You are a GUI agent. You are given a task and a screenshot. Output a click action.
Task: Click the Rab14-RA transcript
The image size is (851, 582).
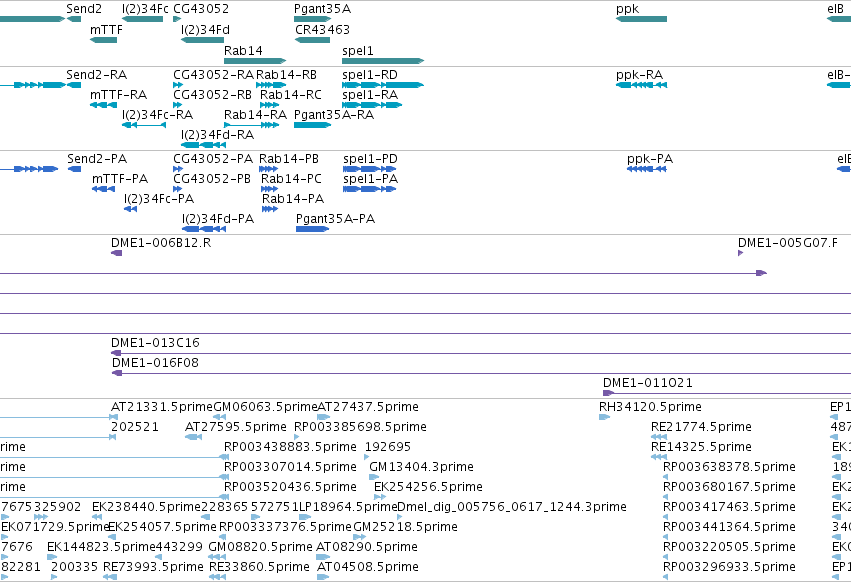click(x=252, y=125)
